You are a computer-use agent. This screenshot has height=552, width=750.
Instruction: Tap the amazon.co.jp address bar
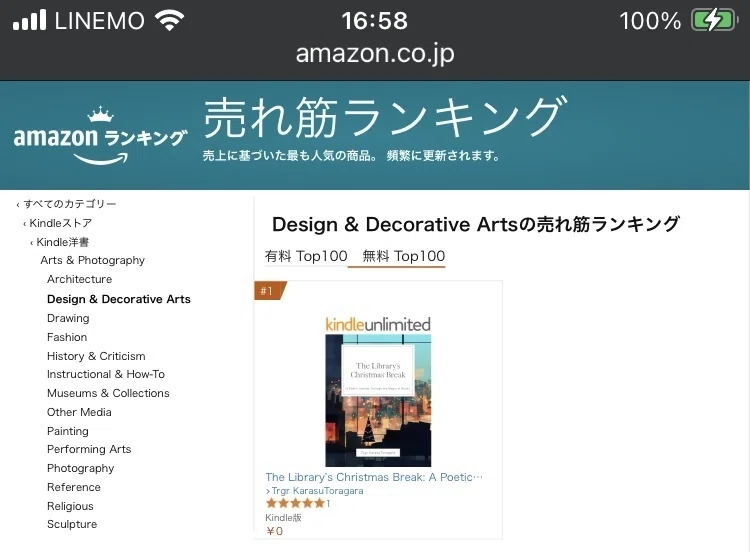pos(375,54)
